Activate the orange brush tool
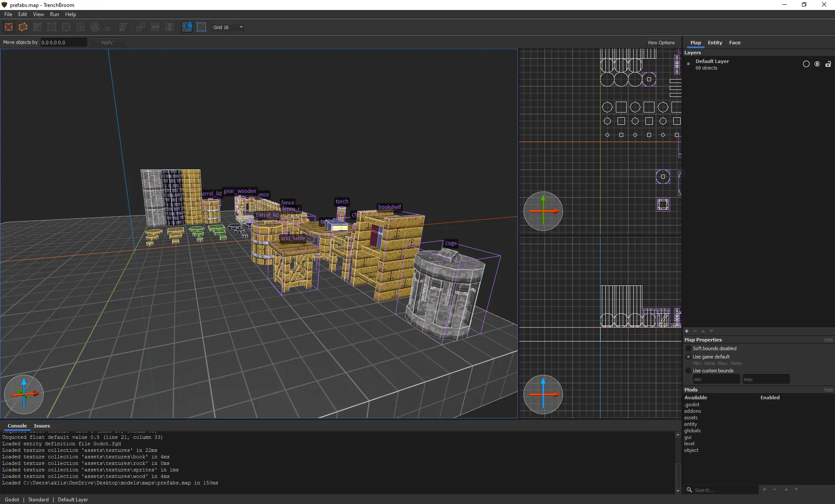The height and width of the screenshot is (504, 835). click(23, 27)
